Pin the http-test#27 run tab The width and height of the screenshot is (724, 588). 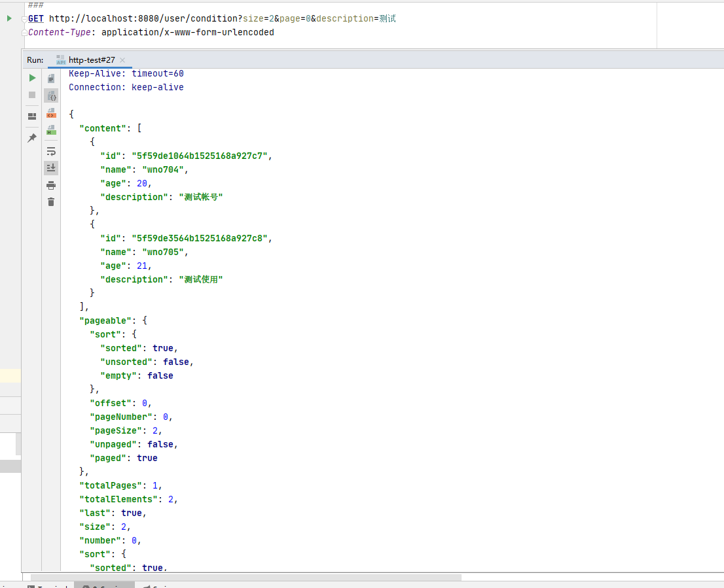[x=32, y=138]
